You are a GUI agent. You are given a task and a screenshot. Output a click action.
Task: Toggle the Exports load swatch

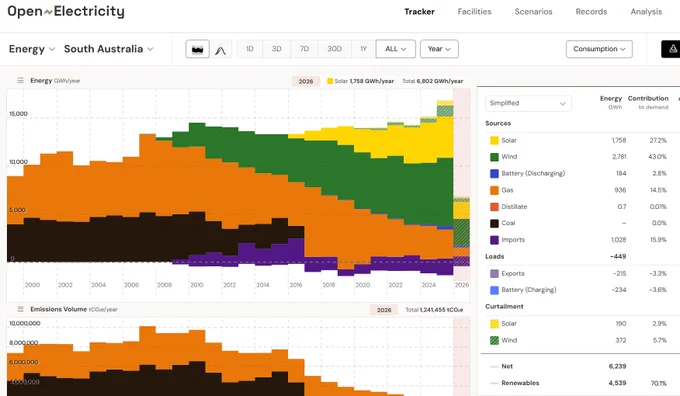494,274
